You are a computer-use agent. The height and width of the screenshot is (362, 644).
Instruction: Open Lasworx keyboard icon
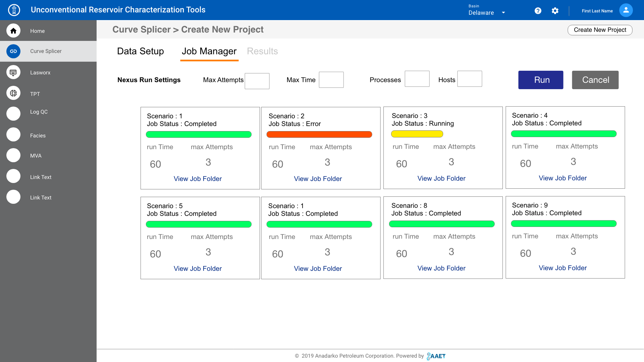13,72
